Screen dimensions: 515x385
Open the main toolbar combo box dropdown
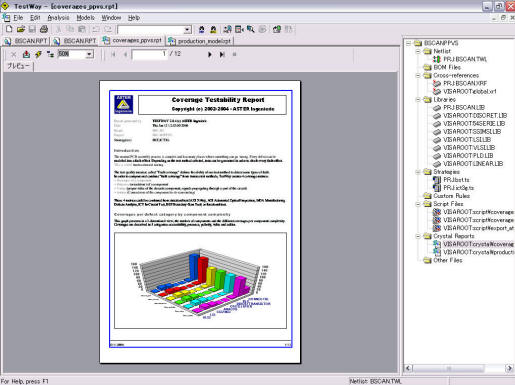pos(187,30)
